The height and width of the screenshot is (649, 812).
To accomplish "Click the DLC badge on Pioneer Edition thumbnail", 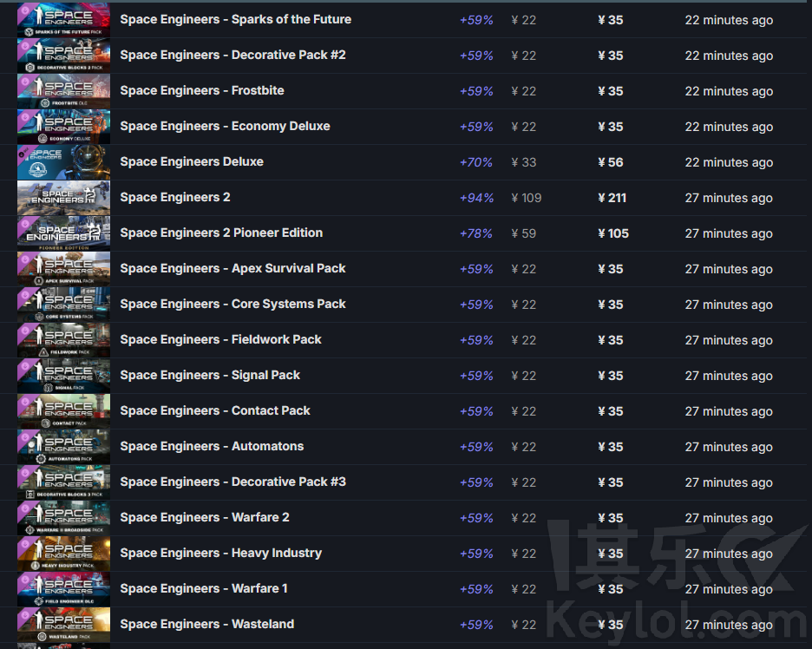I will tap(25, 222).
